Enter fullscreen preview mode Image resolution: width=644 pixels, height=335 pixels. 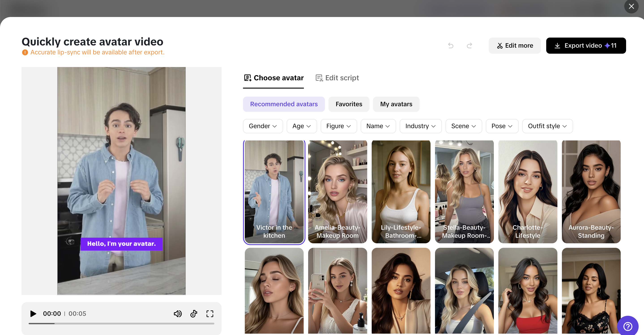coord(210,314)
